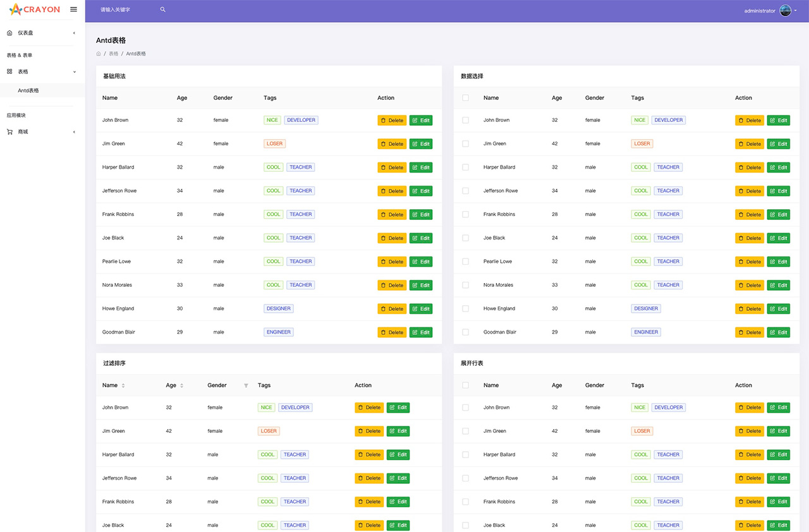809x532 pixels.
Task: Click the CRAYON logo
Action: coord(35,9)
